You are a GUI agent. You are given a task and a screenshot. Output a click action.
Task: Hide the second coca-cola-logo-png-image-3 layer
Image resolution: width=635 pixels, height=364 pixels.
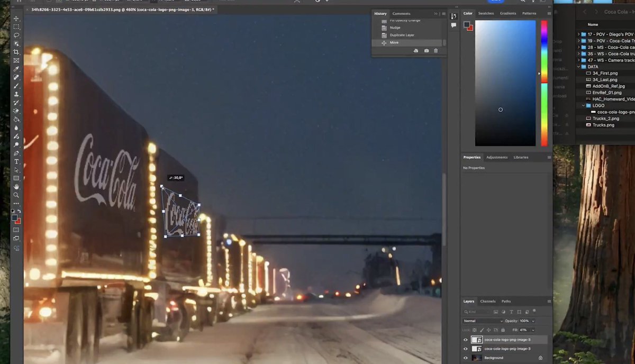click(x=466, y=349)
